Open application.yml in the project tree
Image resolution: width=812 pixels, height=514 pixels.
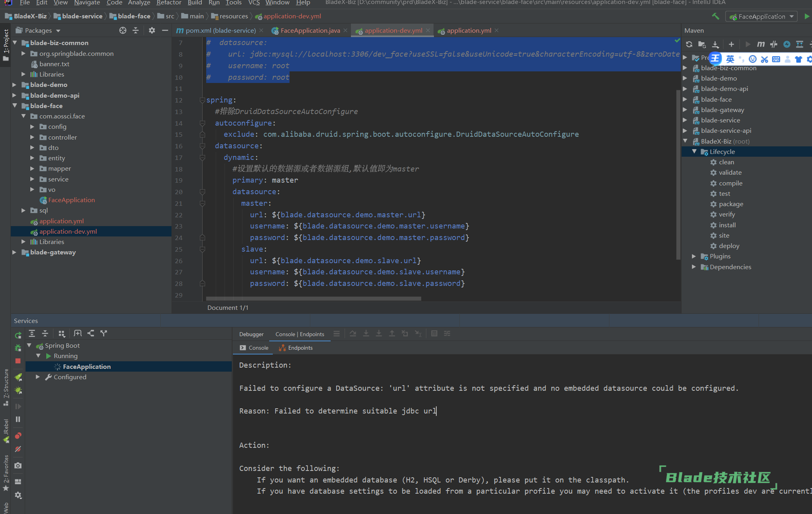pyautogui.click(x=57, y=221)
